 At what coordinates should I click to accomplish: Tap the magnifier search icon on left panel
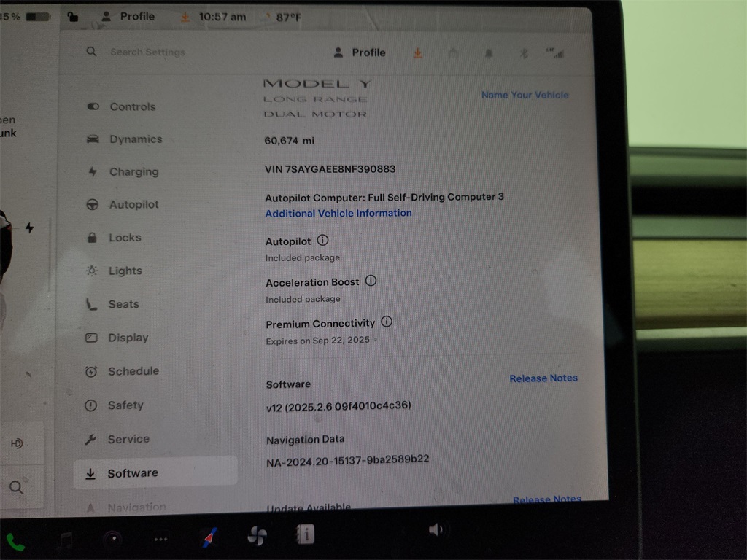[16, 487]
